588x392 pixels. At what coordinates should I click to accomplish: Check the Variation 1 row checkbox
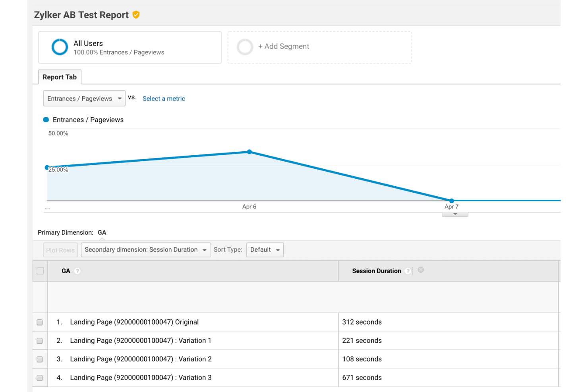click(40, 341)
